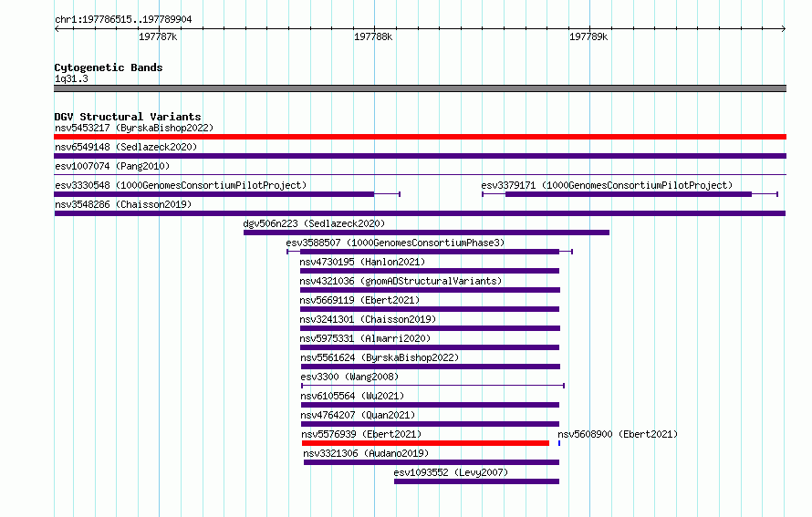This screenshot has height=517, width=812.
Task: Select the red nsv5576939 variant bar
Action: coord(425,443)
